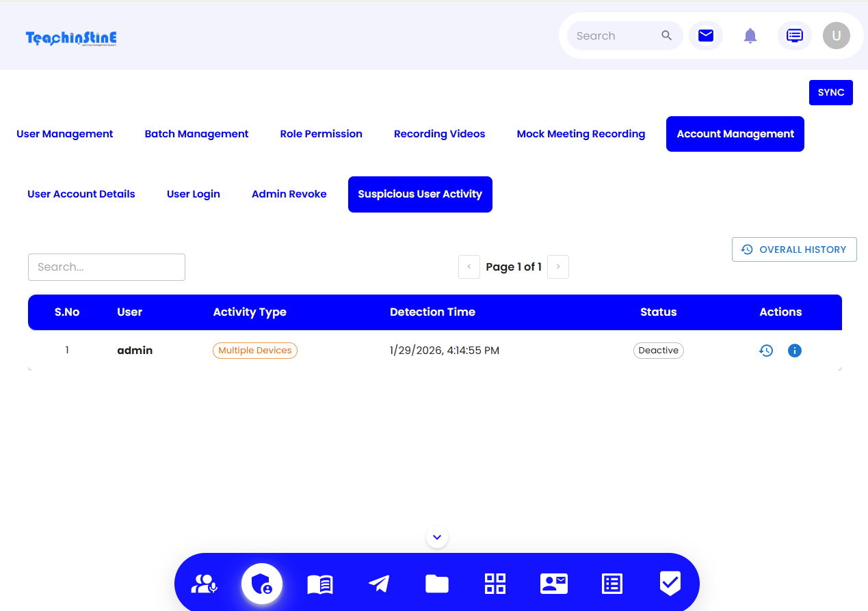Open the folder icon in bottom dock
The height and width of the screenshot is (611, 868).
click(x=437, y=584)
